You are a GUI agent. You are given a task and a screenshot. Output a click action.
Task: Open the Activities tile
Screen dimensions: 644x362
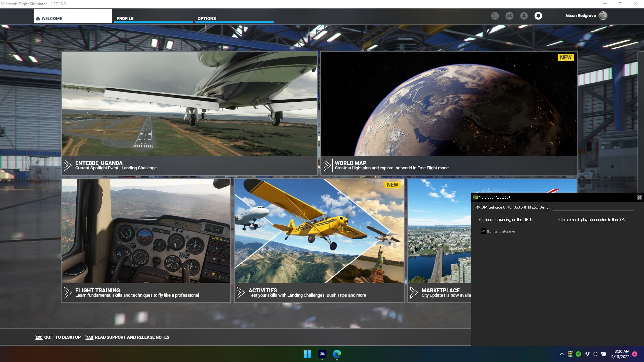319,240
